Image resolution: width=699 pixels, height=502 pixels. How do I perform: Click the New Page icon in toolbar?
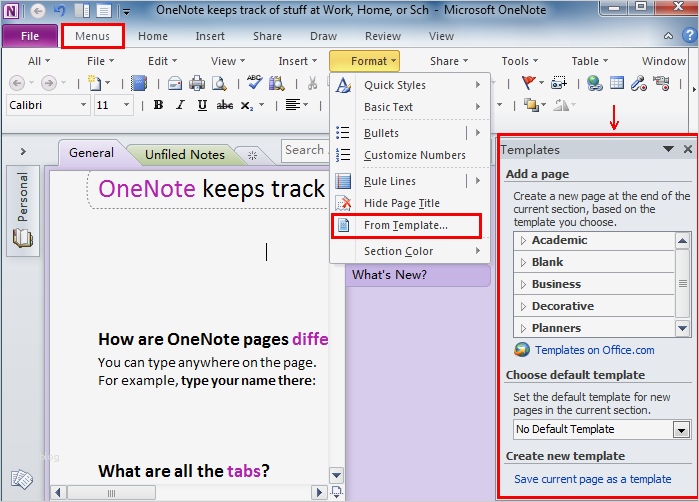[94, 83]
